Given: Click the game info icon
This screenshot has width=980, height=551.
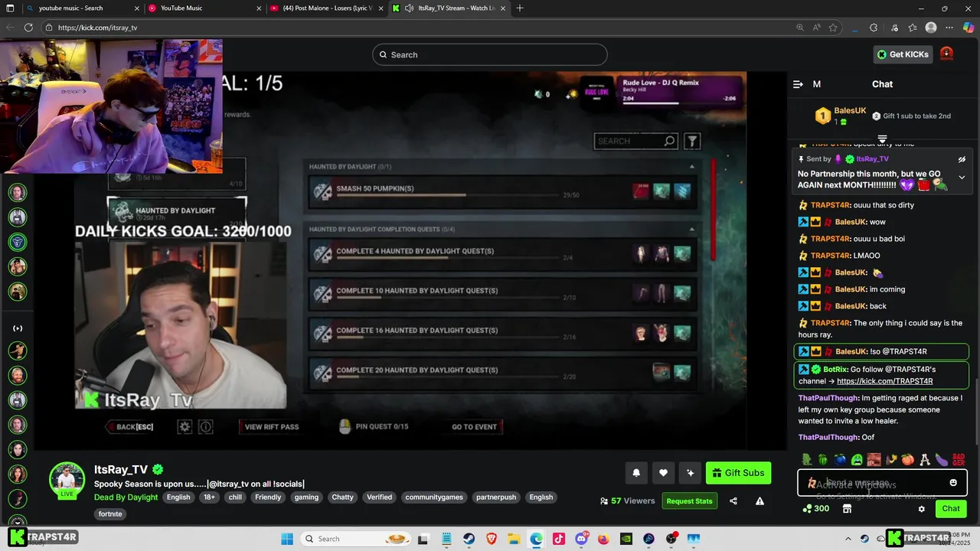Looking at the screenshot, I should (205, 427).
